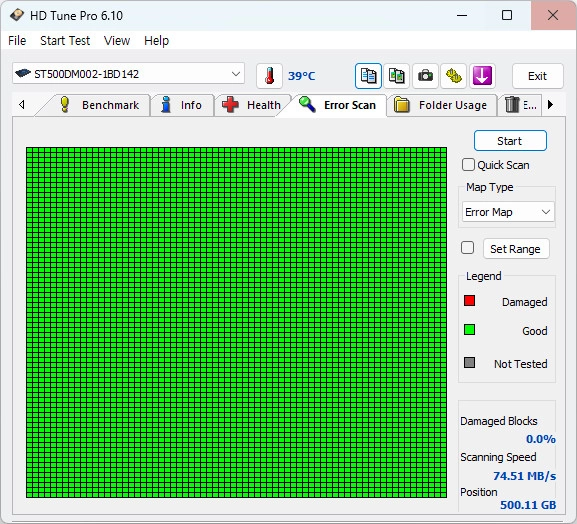Click the Good legend text
577x524 pixels.
coord(535,331)
